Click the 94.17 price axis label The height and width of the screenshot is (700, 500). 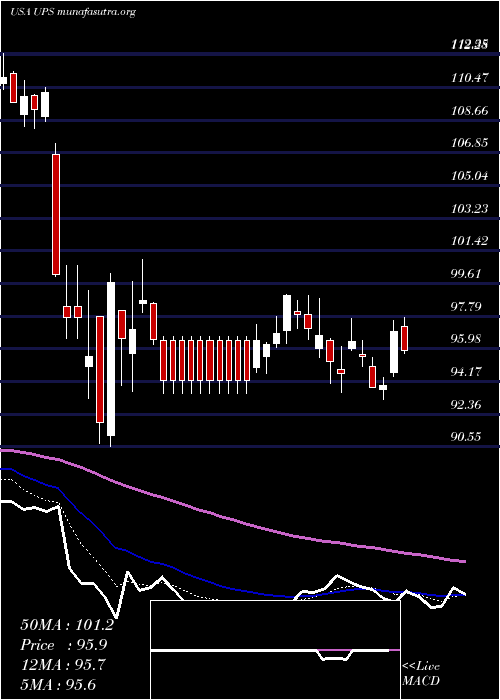click(468, 371)
